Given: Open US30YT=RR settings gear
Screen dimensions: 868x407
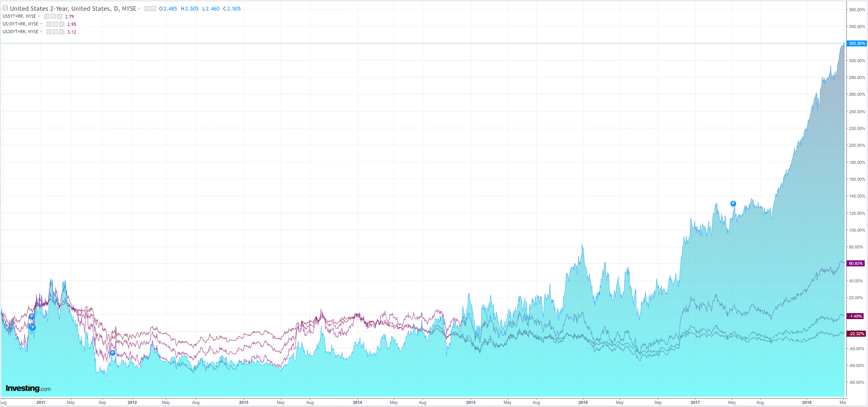Looking at the screenshot, I should click(56, 32).
